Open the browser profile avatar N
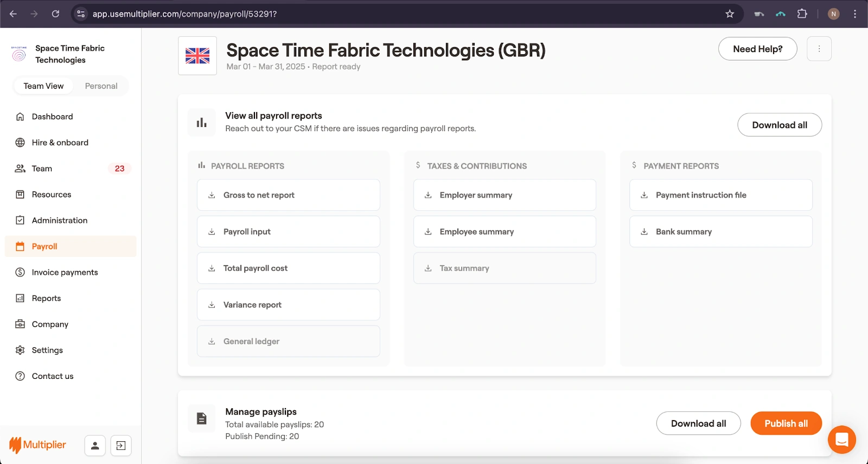 tap(834, 14)
